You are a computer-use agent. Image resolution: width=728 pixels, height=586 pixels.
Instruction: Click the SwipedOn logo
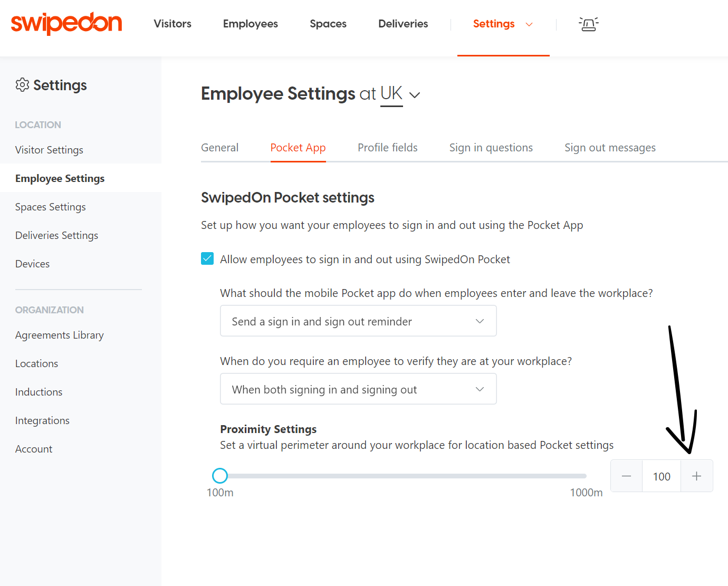66,24
